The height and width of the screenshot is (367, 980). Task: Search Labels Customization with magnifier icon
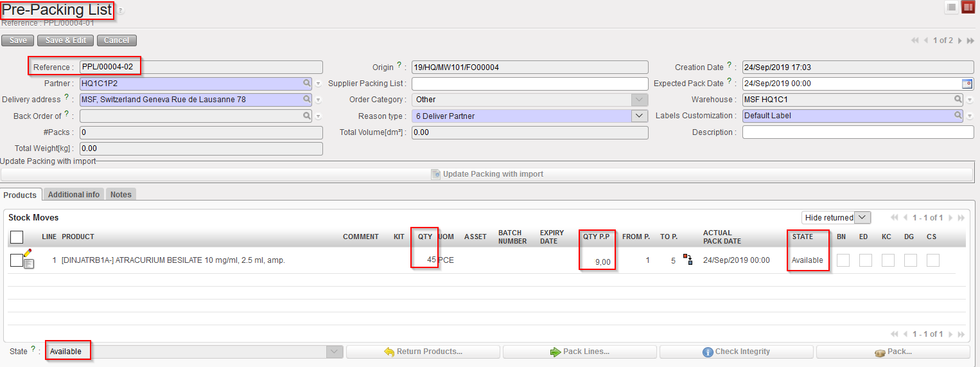958,116
